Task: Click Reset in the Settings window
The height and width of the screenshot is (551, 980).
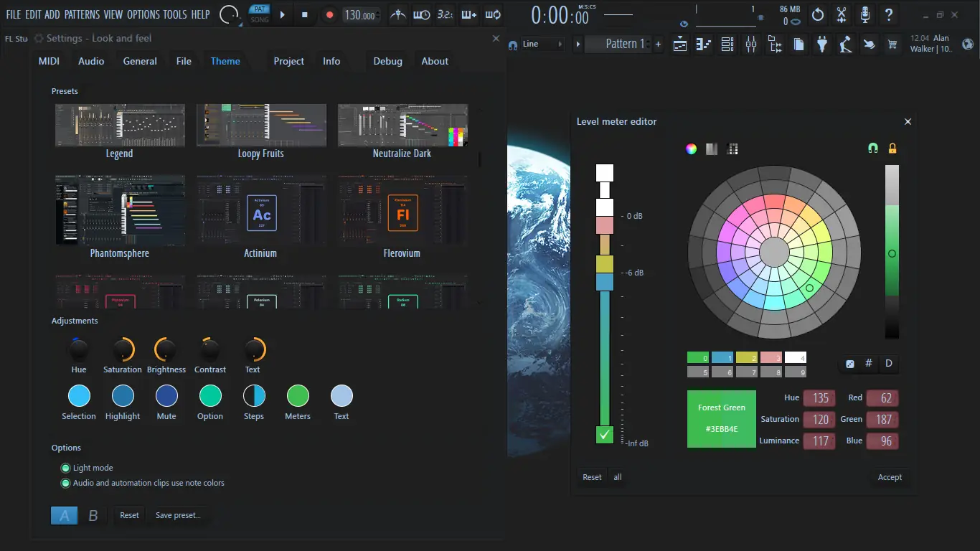Action: 130,515
